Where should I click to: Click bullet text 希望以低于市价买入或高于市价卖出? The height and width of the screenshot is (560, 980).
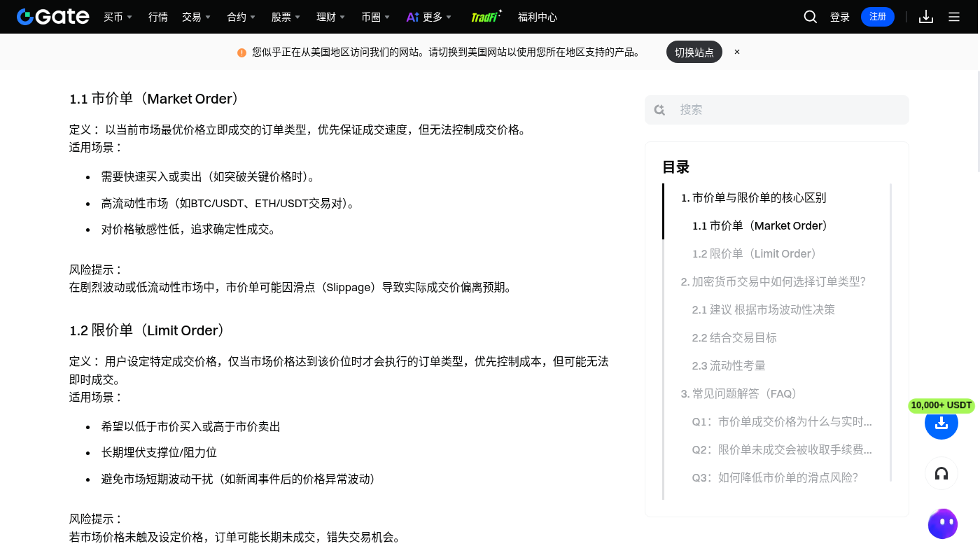[x=191, y=427]
